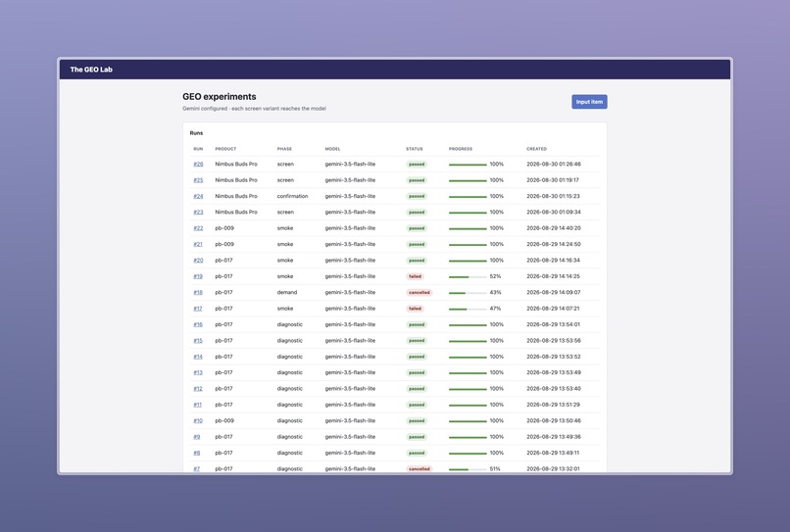The image size is (790, 532).
Task: Click created time 2026-08-29 13:54:01
Action: [553, 324]
